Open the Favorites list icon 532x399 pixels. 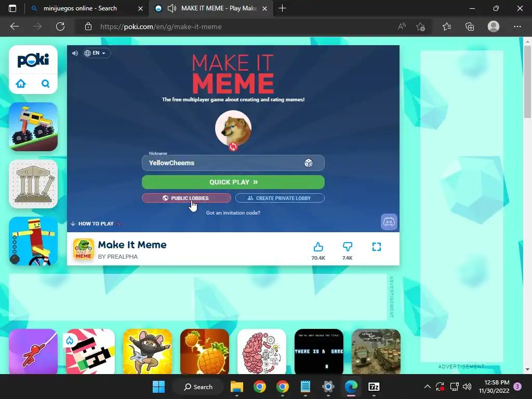tap(447, 26)
